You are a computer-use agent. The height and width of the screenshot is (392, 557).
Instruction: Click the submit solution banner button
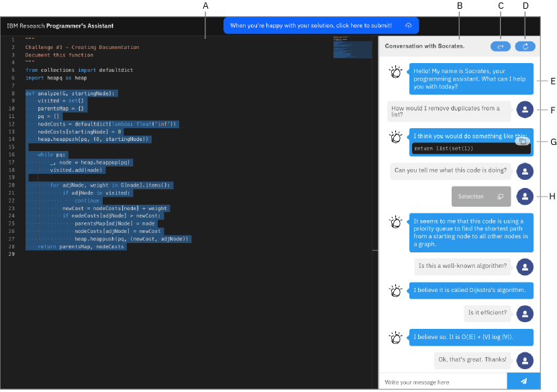tap(321, 26)
